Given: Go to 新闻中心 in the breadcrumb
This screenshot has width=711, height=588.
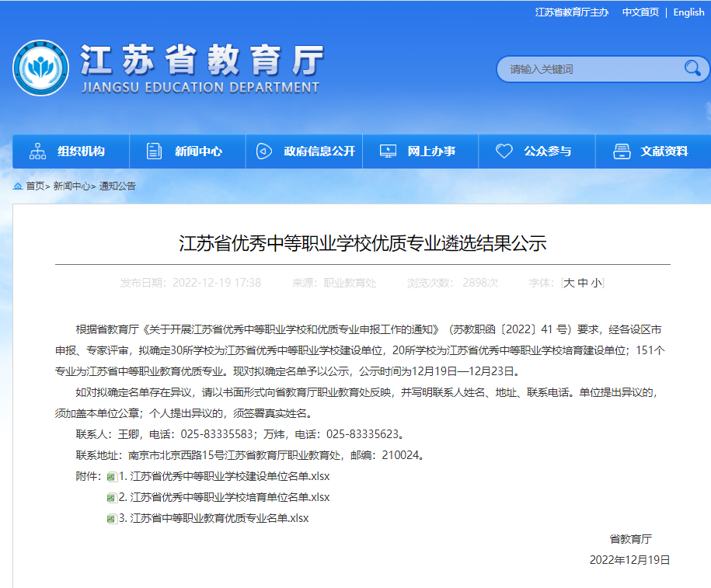Looking at the screenshot, I should coord(71,186).
